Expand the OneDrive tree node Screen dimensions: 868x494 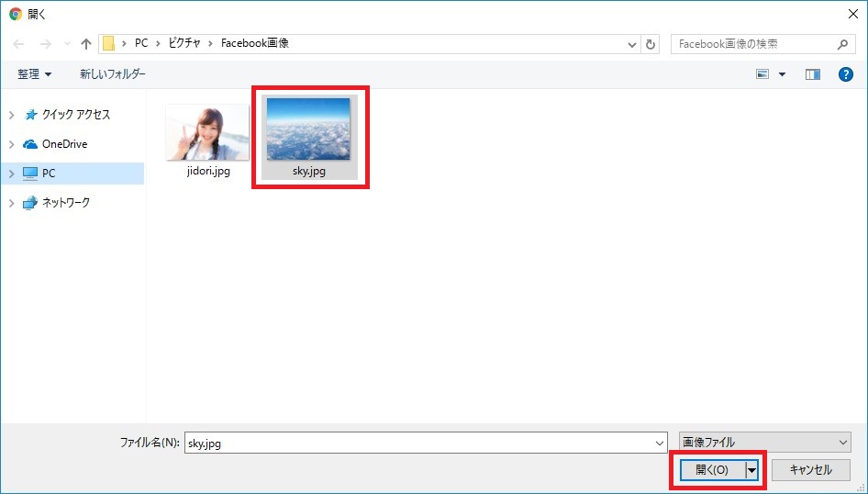12,144
